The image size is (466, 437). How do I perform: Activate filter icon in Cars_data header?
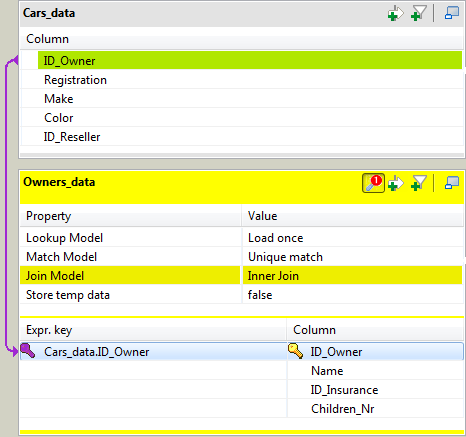(419, 13)
